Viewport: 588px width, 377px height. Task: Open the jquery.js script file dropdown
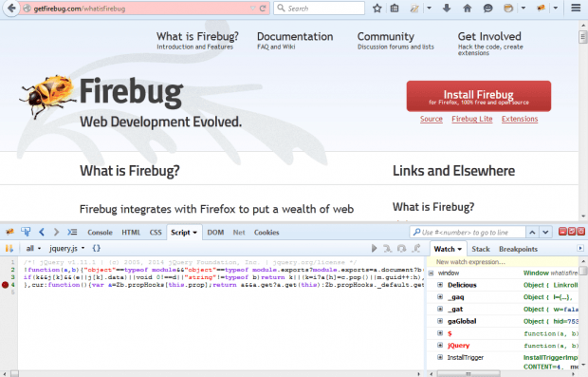coord(66,248)
